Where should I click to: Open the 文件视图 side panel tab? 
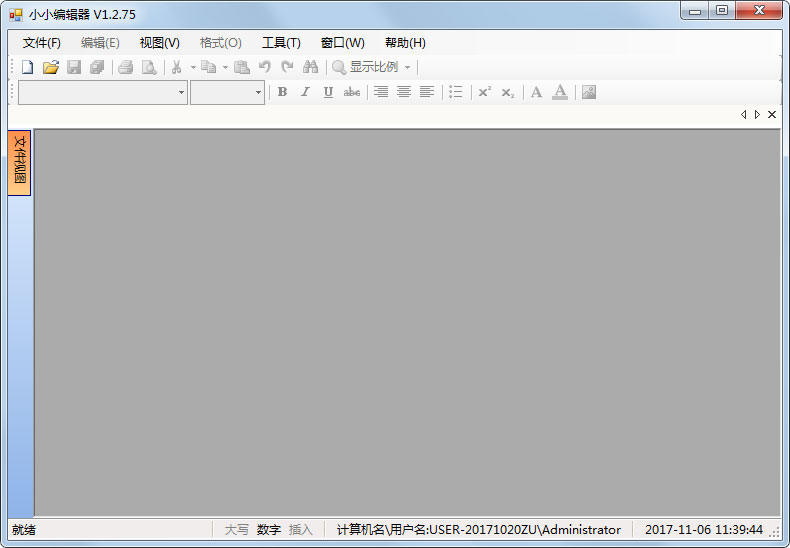[19, 162]
